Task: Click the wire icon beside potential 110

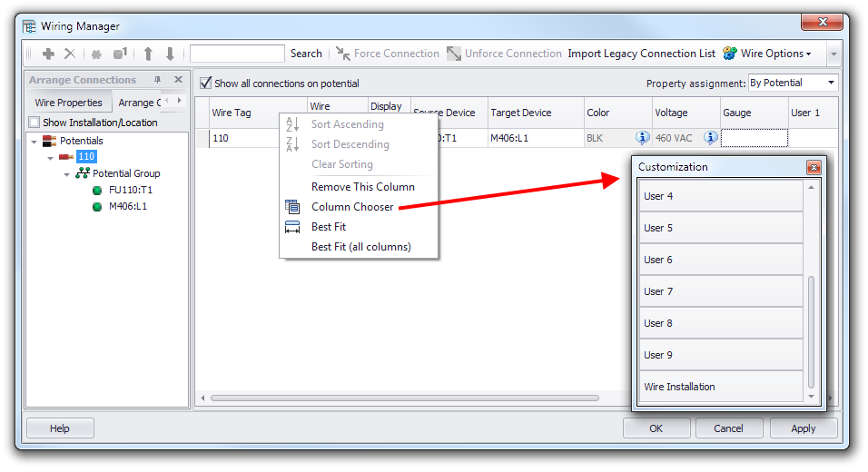Action: (x=66, y=157)
